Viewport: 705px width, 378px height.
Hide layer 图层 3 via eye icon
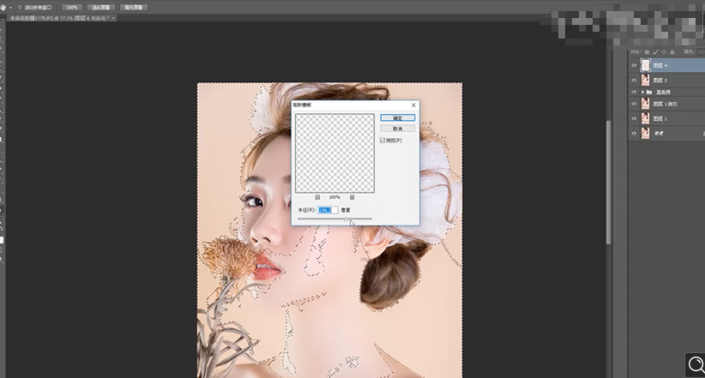(634, 80)
